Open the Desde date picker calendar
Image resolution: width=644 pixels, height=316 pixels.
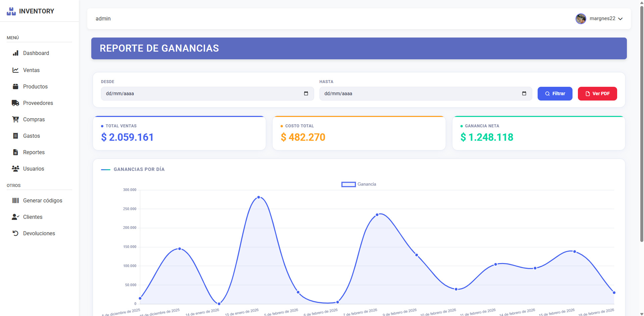point(306,93)
